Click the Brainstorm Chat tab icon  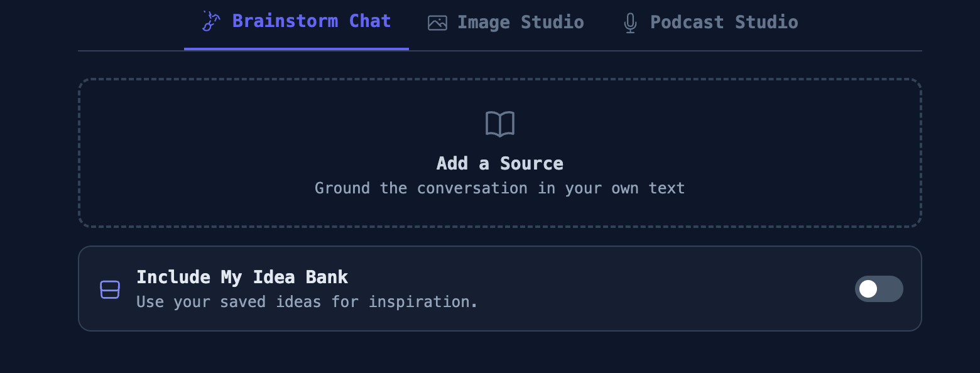pyautogui.click(x=210, y=21)
